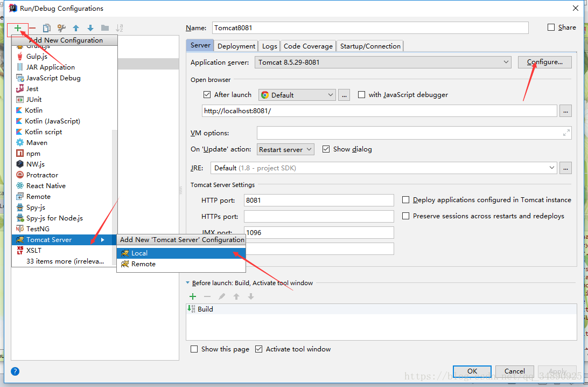
Task: Click the Sort Configurations alphabetically icon
Action: [x=119, y=28]
